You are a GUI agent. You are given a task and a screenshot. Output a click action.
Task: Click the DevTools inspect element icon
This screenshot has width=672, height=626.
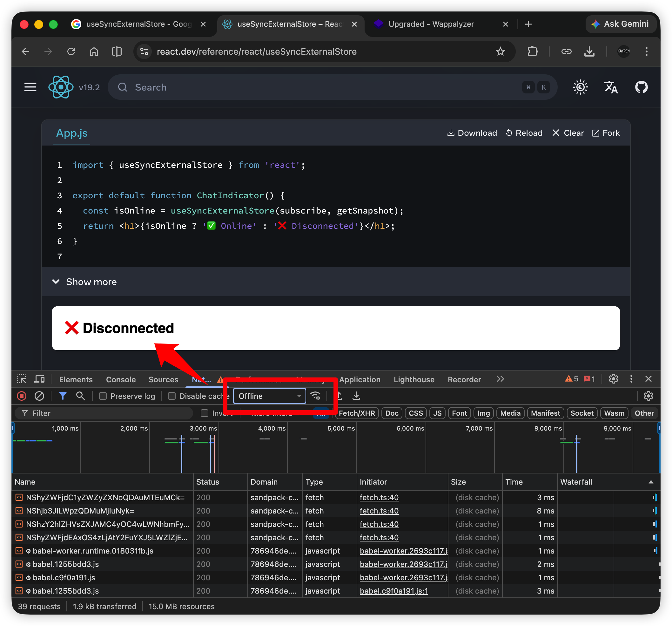coord(22,379)
